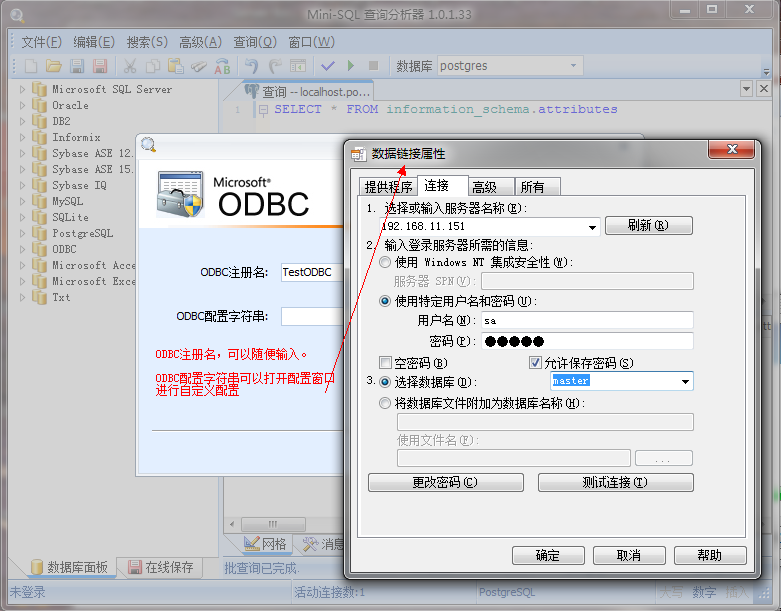Click the Undo arrow icon
The image size is (781, 611).
[252, 66]
